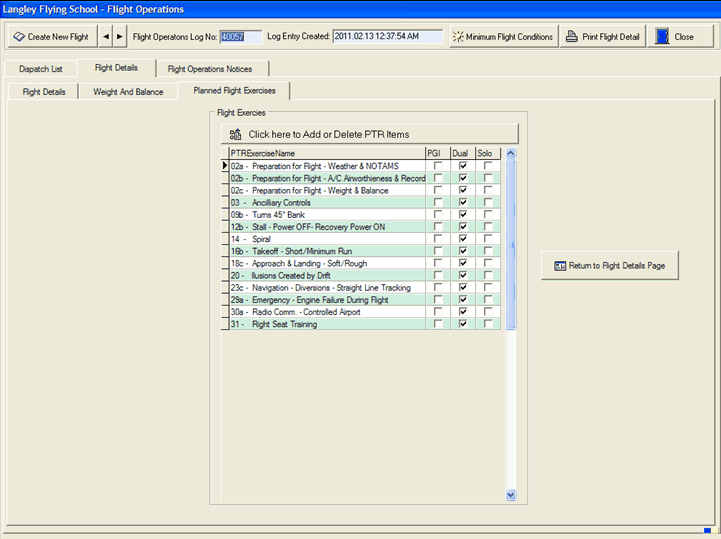Open Flight Operations Notices tab

pyautogui.click(x=210, y=69)
